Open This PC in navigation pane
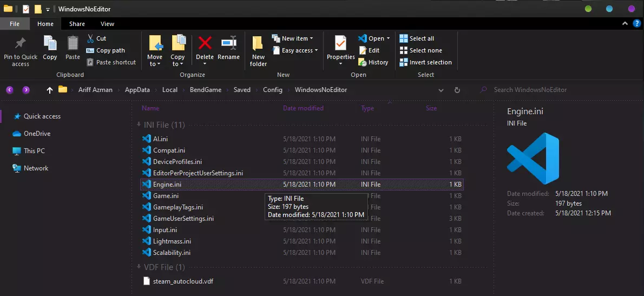644x296 pixels. pos(34,151)
